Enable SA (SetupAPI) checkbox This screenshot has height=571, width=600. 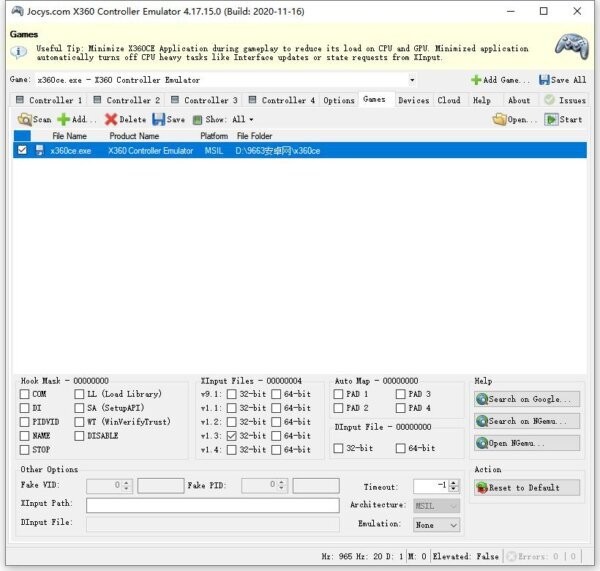pos(79,408)
